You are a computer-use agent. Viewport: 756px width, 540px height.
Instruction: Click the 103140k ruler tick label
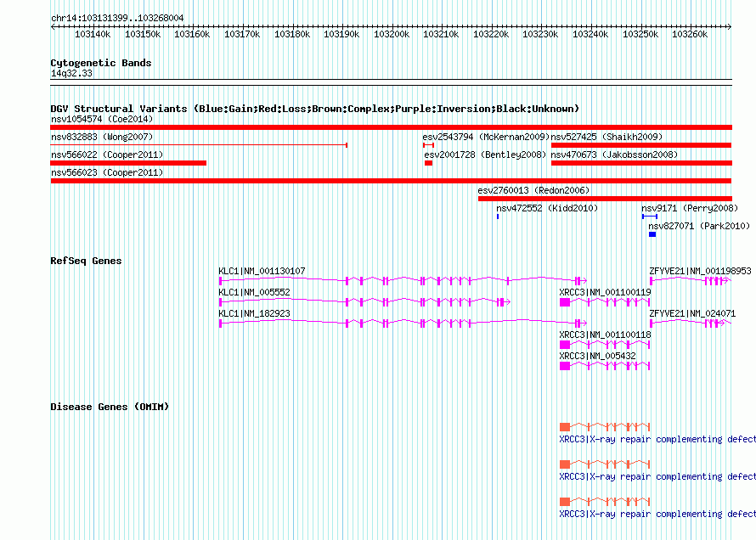tap(93, 34)
